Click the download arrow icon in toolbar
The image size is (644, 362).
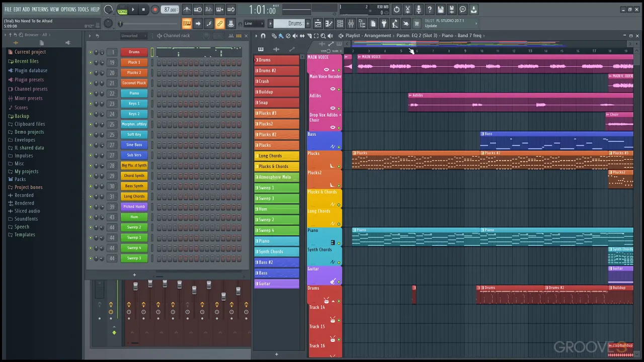(x=474, y=10)
